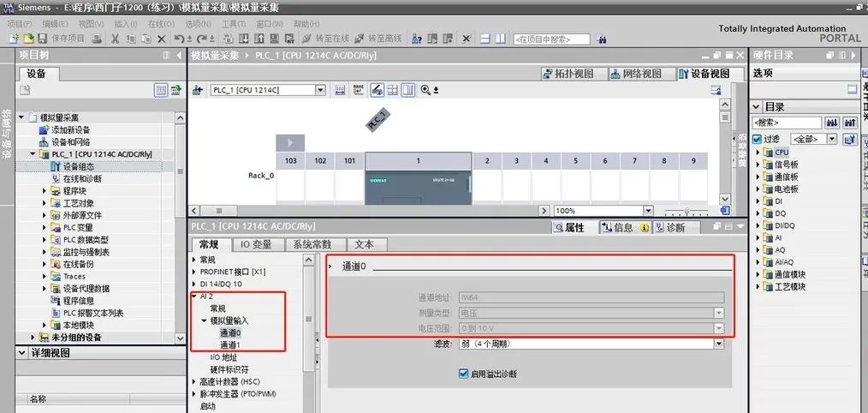Click the download to device icon
Viewport: 868px width, 413px height.
tap(244, 39)
